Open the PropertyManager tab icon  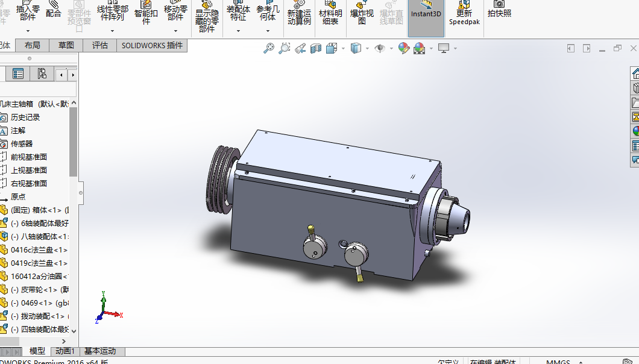pyautogui.click(x=18, y=74)
